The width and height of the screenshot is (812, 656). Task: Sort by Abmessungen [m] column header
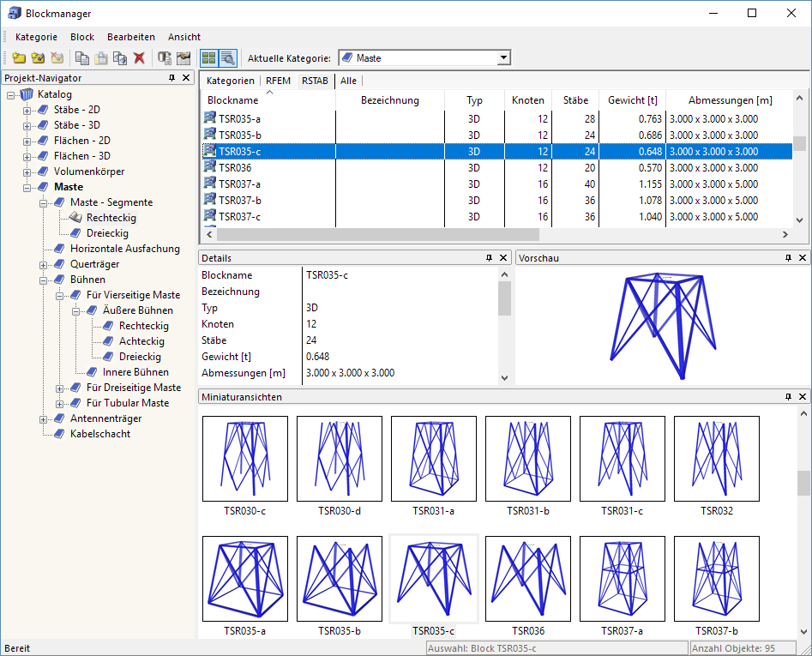730,100
